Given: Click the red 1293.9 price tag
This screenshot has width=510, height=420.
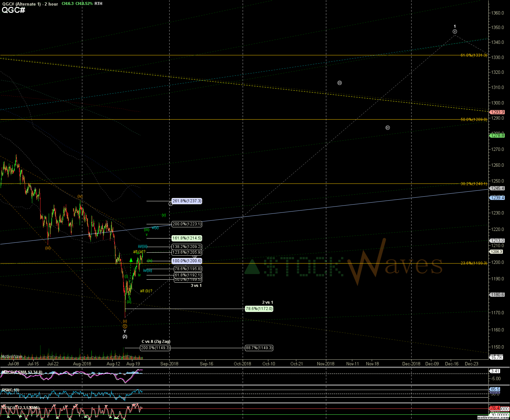Looking at the screenshot, I should (x=497, y=112).
